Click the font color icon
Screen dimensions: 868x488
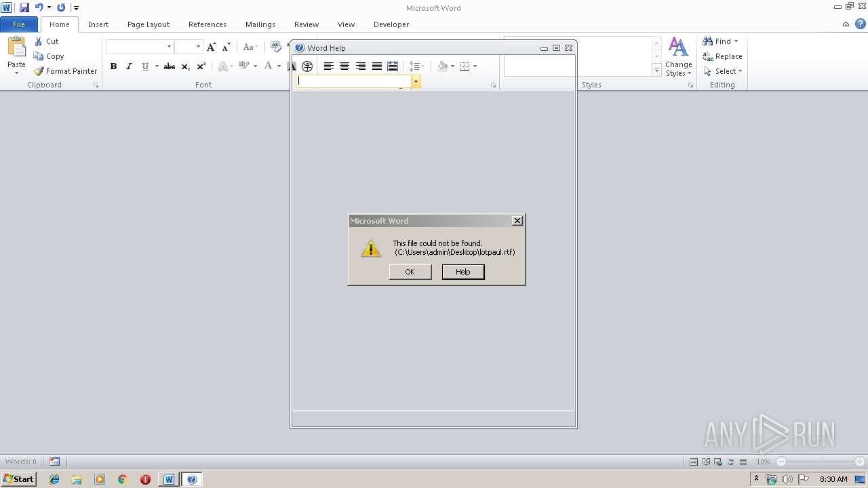coord(269,66)
